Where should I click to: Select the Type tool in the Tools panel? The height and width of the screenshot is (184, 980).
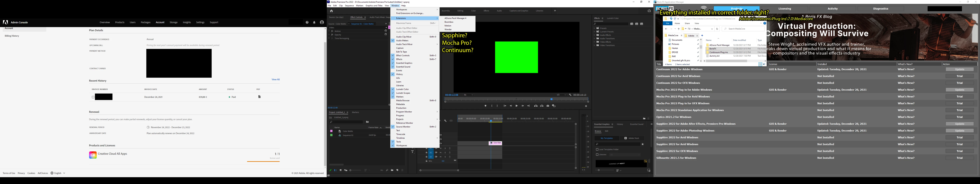pos(412,152)
